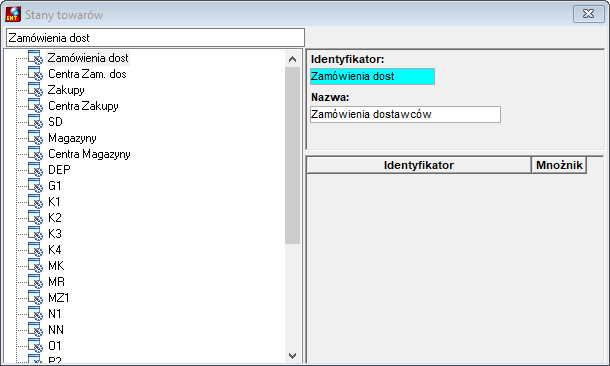This screenshot has width=610, height=366.
Task: Click the icon beside K3 entry
Action: pos(35,233)
